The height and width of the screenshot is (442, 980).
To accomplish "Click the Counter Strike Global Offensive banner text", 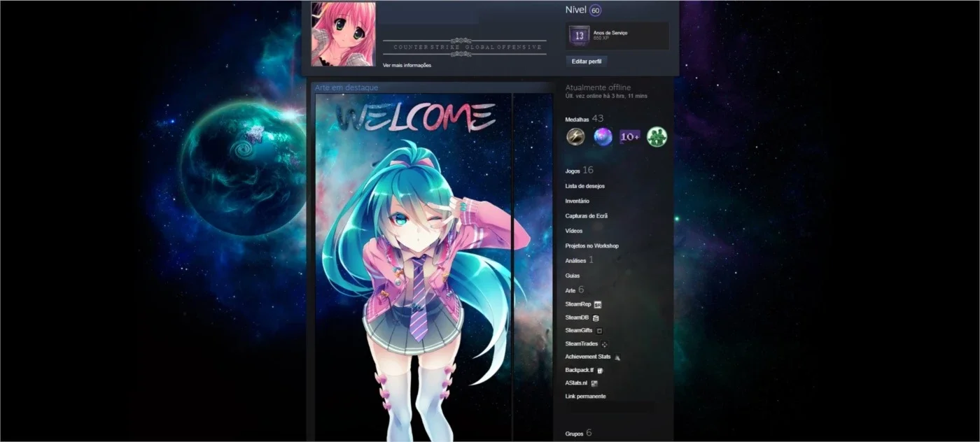I will coord(468,47).
